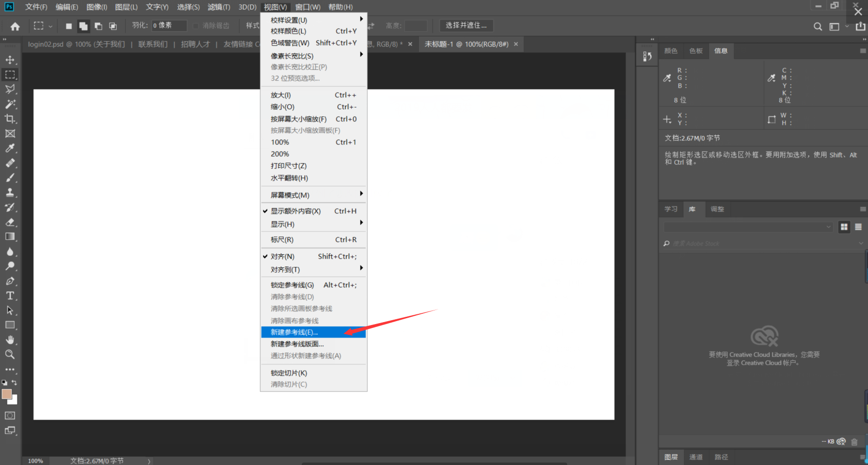
Task: Select the Rectangle shape tool
Action: pyautogui.click(x=10, y=325)
